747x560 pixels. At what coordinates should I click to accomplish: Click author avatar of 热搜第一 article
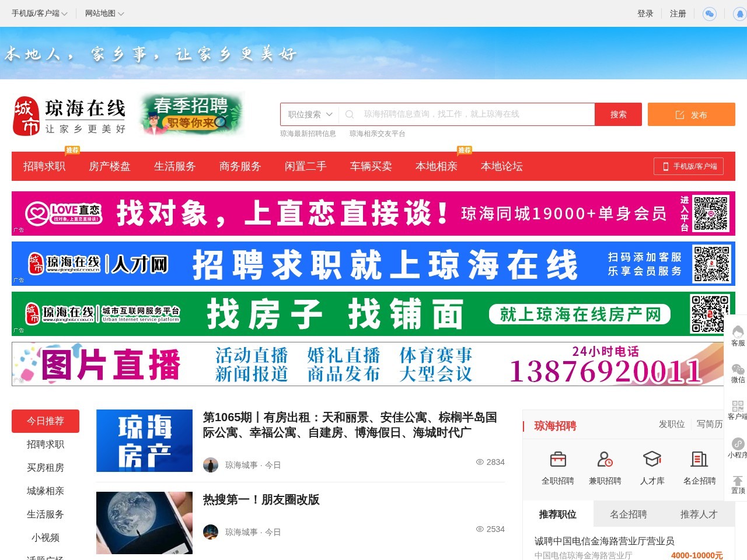[211, 532]
